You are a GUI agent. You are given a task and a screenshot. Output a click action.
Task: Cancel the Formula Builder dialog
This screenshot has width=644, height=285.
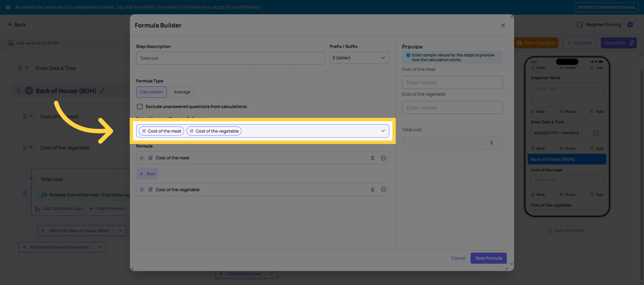coord(458,258)
